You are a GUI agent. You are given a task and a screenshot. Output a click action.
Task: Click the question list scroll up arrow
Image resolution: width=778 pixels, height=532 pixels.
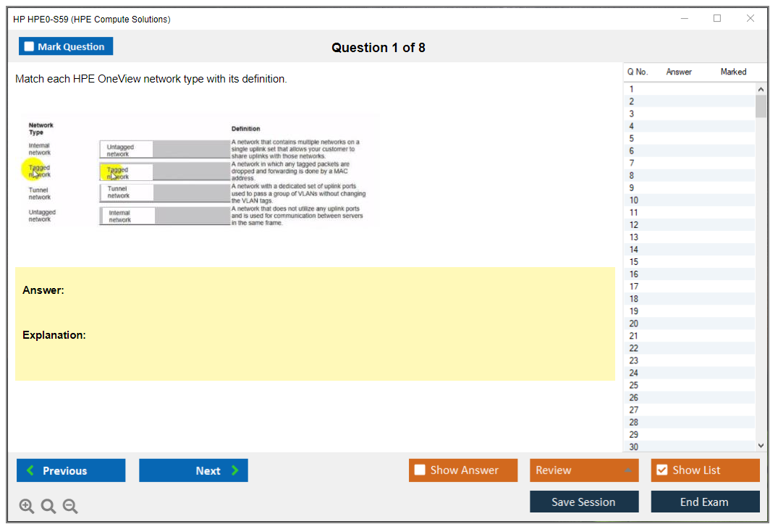[760, 89]
